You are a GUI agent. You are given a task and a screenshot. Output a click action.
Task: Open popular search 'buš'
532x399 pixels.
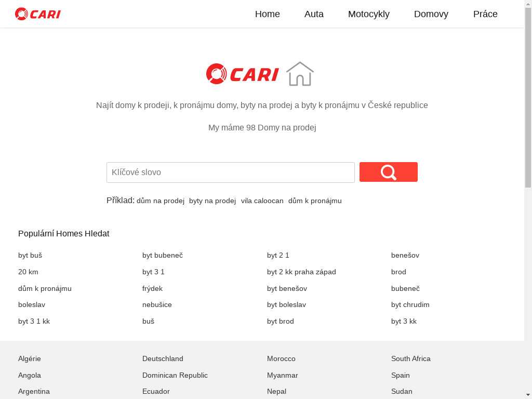148,321
